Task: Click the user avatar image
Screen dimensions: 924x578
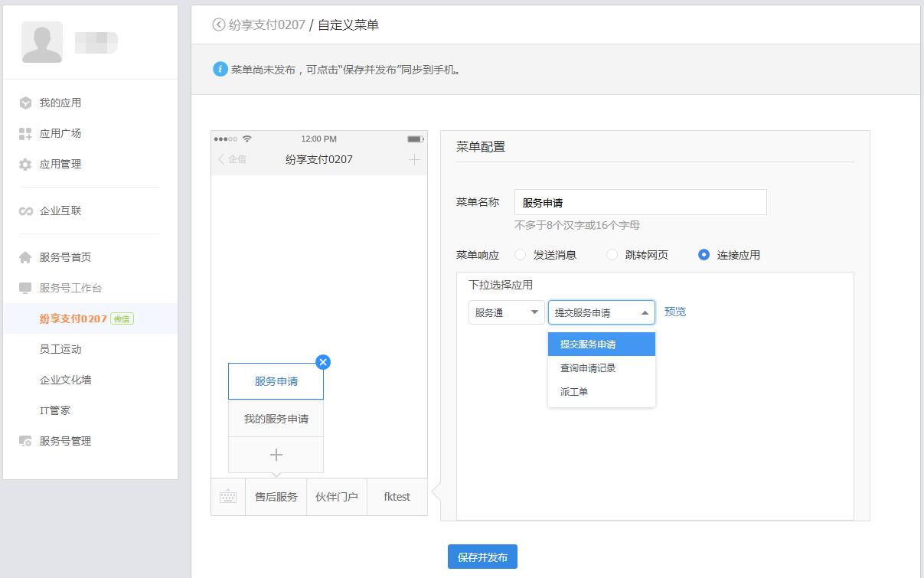Action: tap(42, 42)
